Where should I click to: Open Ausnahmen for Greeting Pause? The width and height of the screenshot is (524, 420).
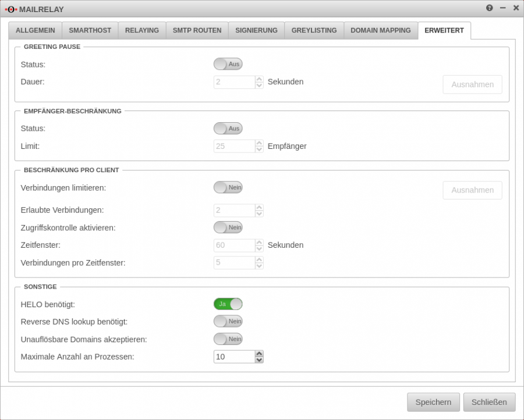472,84
